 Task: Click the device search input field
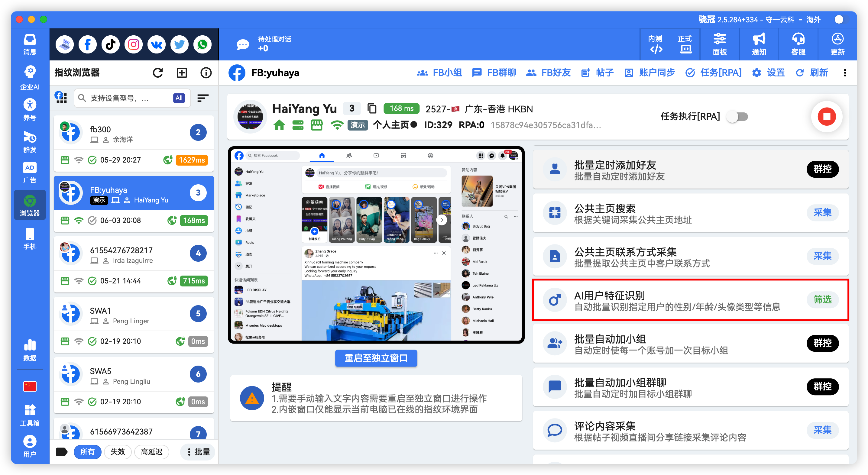point(132,98)
